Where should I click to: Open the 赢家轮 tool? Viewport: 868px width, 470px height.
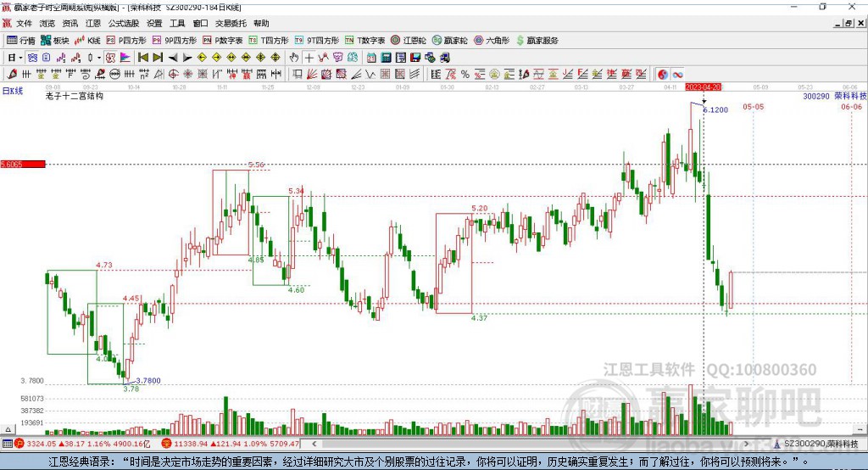[x=449, y=41]
